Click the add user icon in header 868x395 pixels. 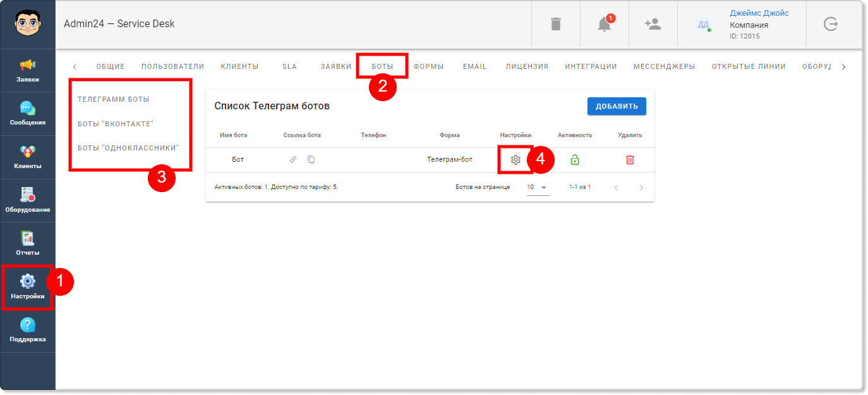653,24
